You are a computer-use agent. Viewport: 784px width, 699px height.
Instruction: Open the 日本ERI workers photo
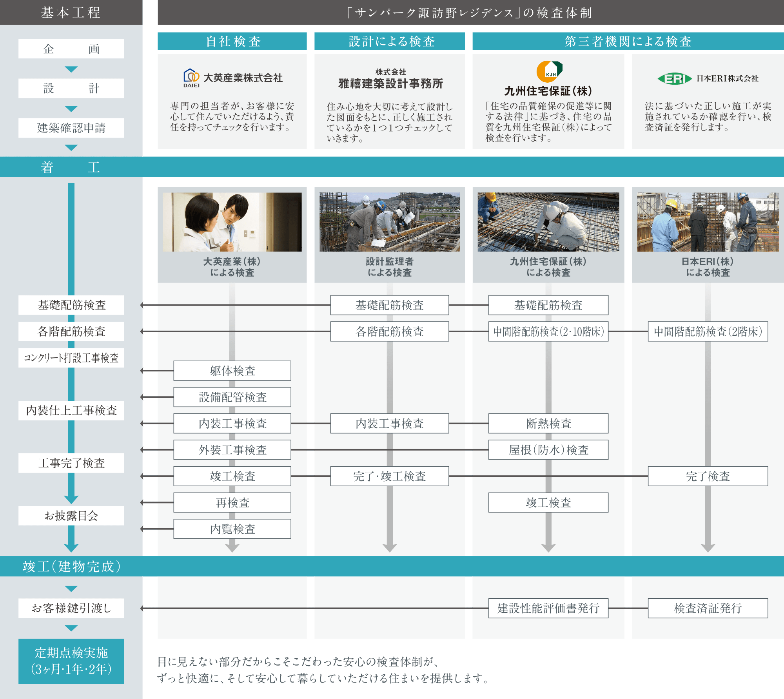point(708,222)
